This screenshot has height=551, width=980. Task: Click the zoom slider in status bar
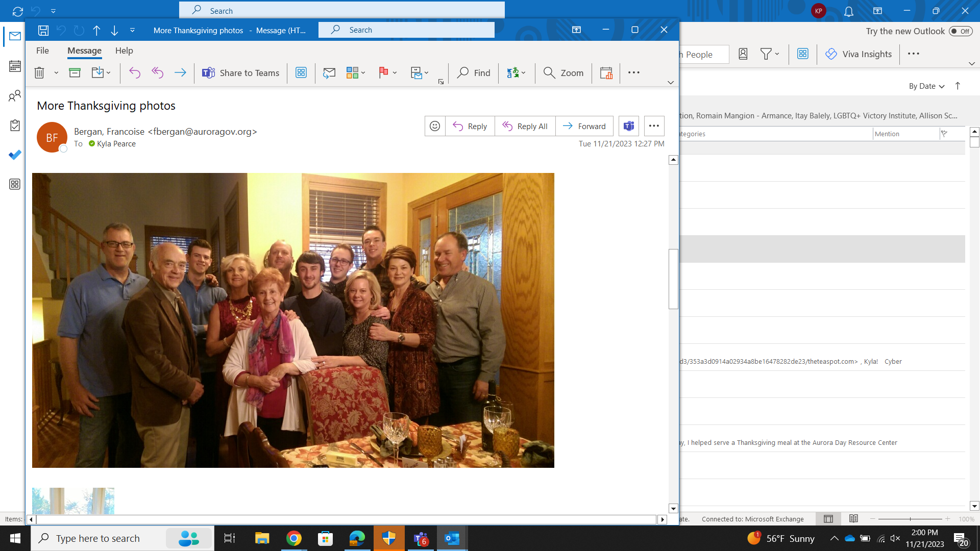tap(910, 519)
